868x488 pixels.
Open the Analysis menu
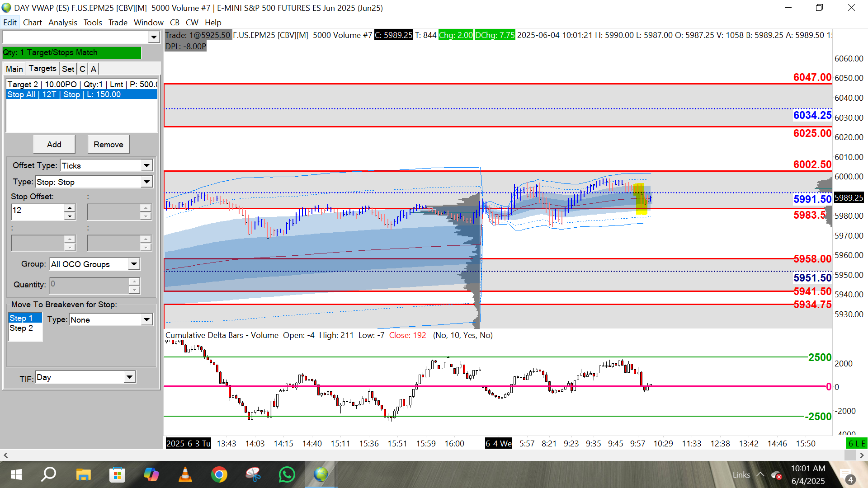(62, 23)
